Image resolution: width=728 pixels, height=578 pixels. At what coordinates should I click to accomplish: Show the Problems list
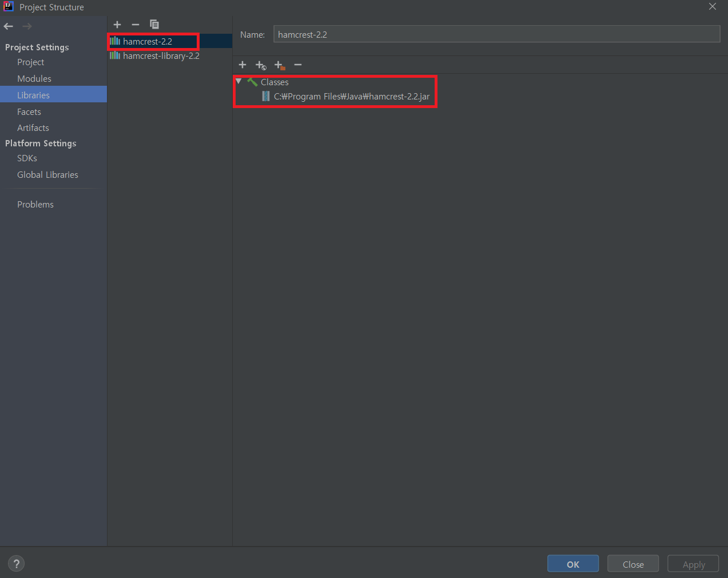pyautogui.click(x=35, y=205)
